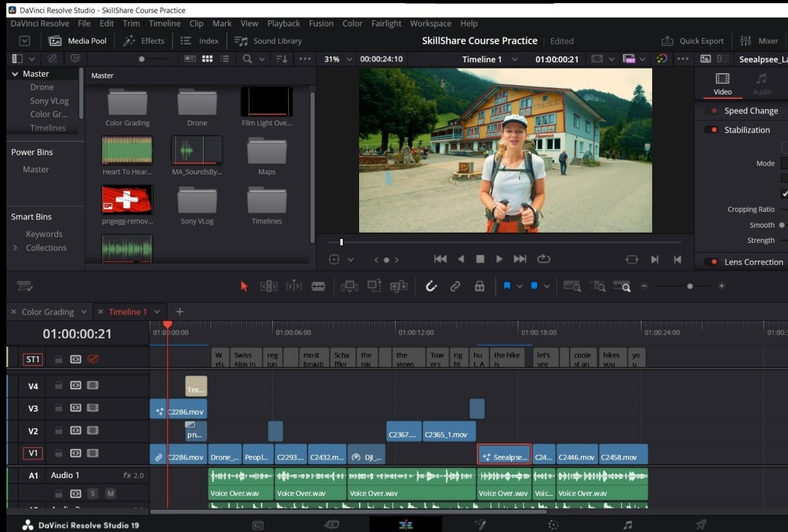Toggle ST1 subtitle track visibility
788x532 pixels.
pos(93,360)
